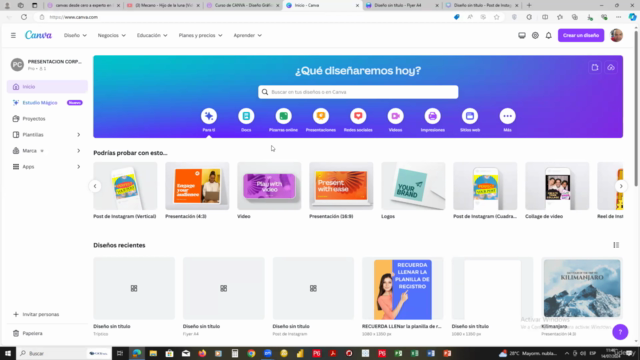Click the custom size icon in banner
Viewport: 640px width, 360px height.
pyautogui.click(x=595, y=68)
